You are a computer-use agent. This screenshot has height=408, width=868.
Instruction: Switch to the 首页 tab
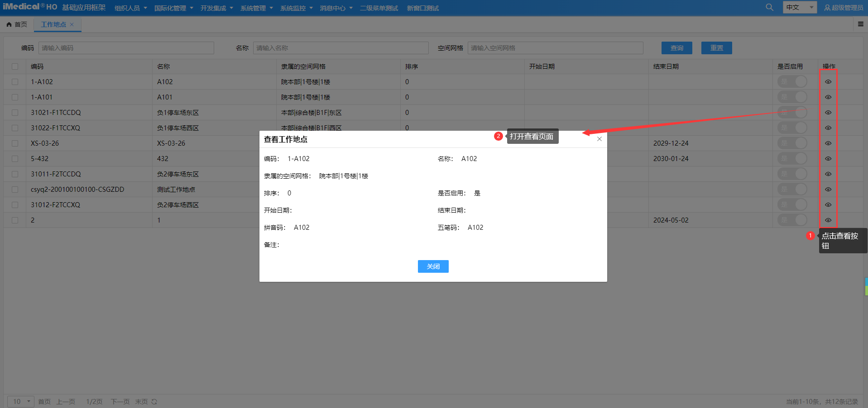[17, 24]
